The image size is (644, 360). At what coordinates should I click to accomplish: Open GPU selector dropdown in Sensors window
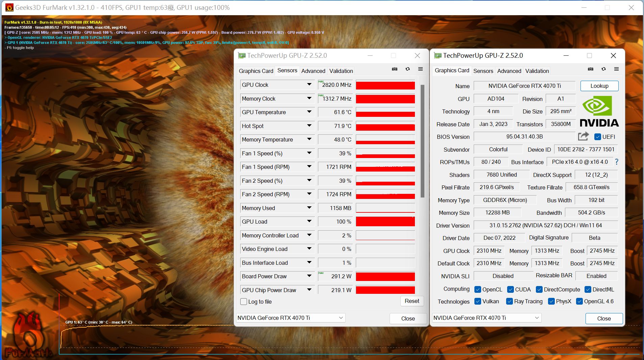pyautogui.click(x=291, y=318)
